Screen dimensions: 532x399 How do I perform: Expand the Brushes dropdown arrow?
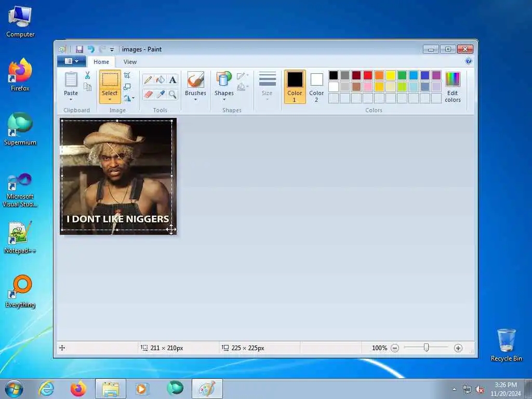pyautogui.click(x=195, y=99)
